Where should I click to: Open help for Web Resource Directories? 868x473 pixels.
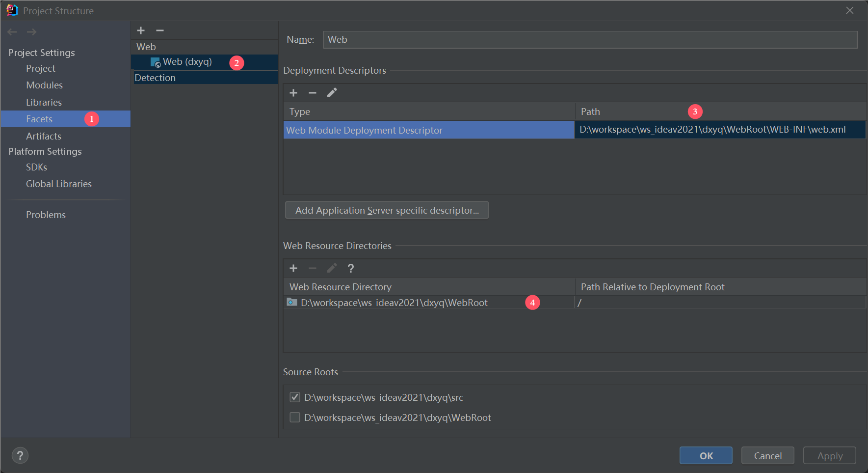coord(351,268)
